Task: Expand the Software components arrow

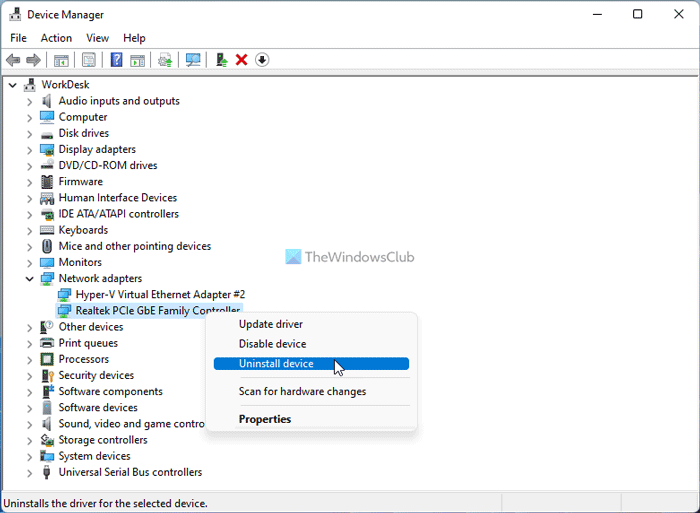Action: pos(29,392)
